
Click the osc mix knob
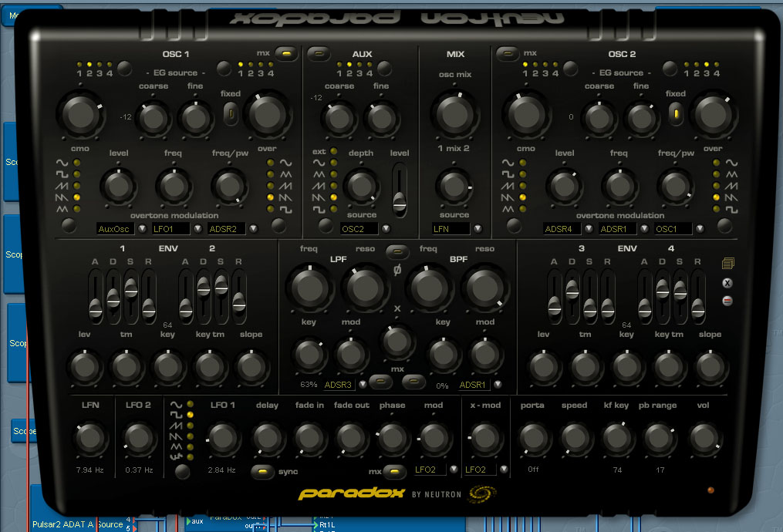pyautogui.click(x=455, y=114)
